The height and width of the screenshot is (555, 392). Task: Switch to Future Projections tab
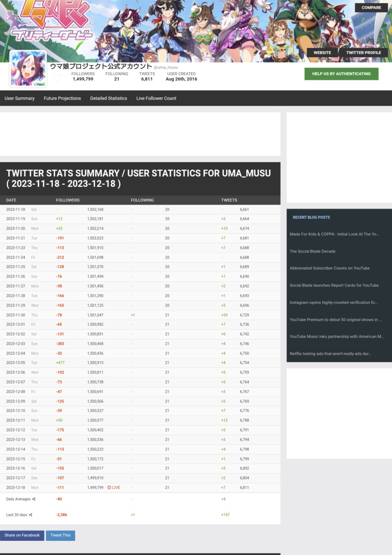click(62, 98)
